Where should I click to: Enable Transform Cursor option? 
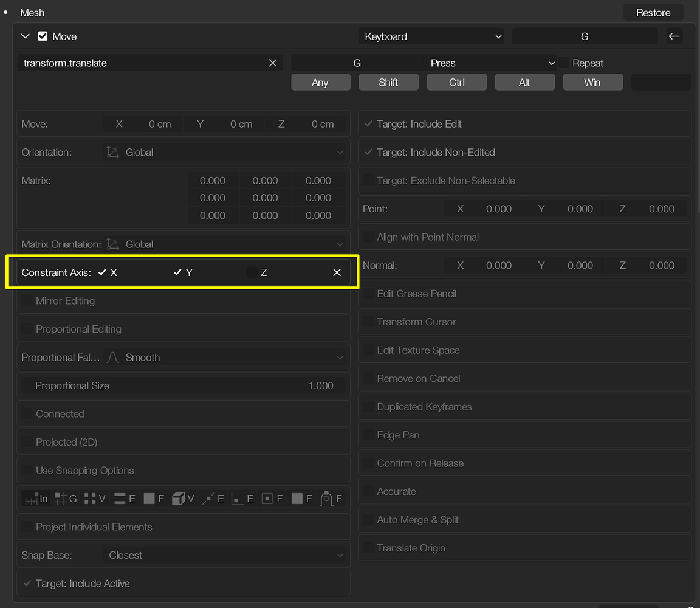pyautogui.click(x=368, y=322)
